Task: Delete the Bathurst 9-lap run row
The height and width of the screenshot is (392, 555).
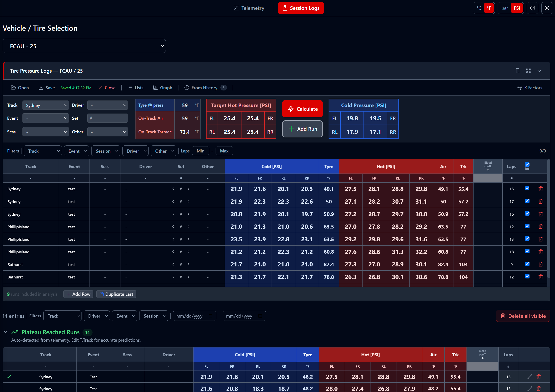Action: pos(541,264)
